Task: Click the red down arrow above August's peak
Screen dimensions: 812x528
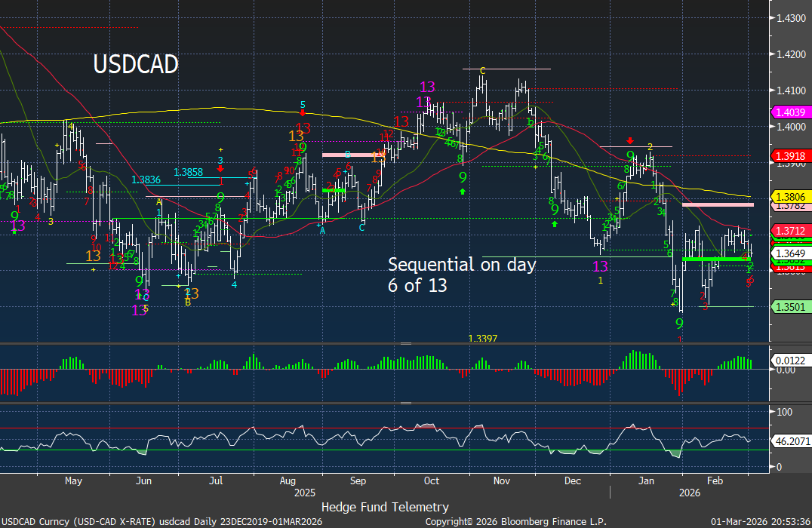Action: click(x=303, y=113)
